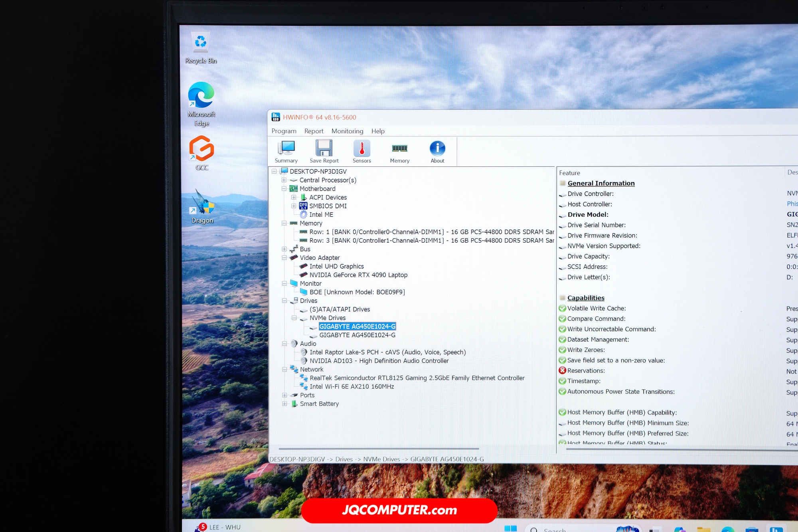798x532 pixels.
Task: Select NVIDIA GeForce RTX 4090 Laptop entry
Action: [x=358, y=275]
